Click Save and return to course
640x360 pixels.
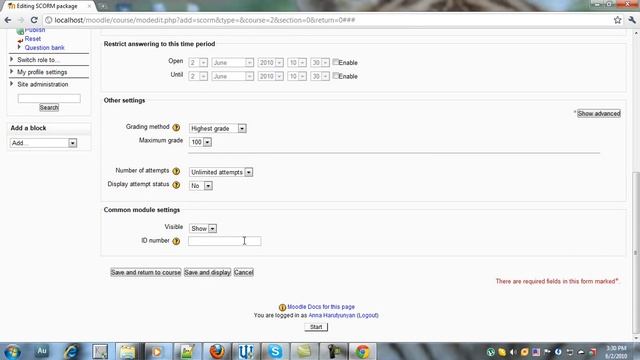tap(146, 272)
